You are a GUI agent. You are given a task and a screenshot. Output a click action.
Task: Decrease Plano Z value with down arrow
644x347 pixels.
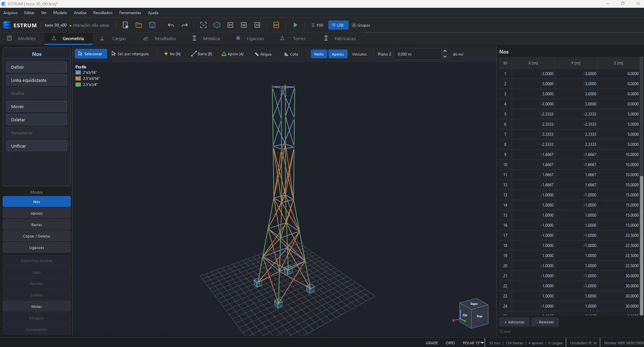445,57
